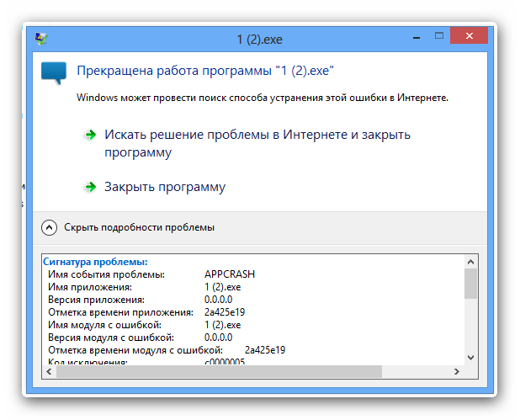Click the heading Прекращена работа программы
Image resolution: width=520 pixels, height=420 pixels.
pos(205,71)
